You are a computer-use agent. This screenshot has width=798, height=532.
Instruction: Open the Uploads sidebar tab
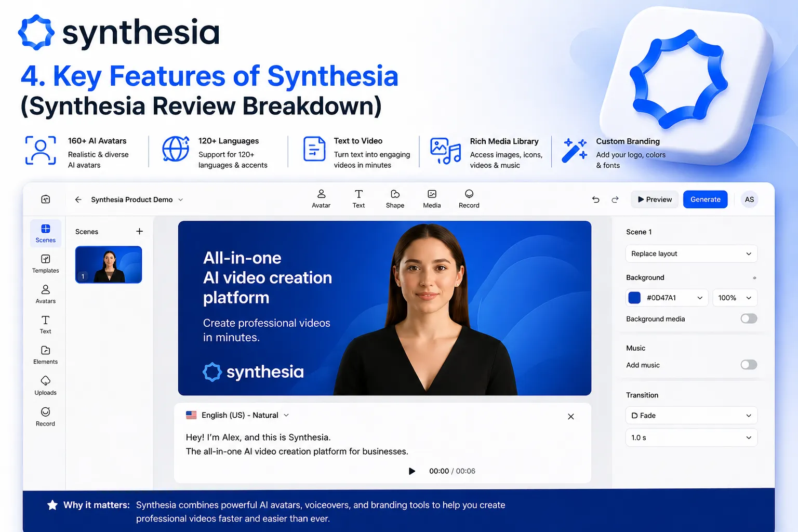(x=46, y=386)
